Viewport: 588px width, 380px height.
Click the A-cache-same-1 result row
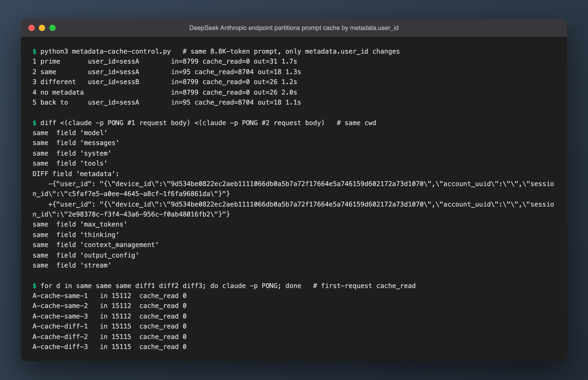click(109, 296)
